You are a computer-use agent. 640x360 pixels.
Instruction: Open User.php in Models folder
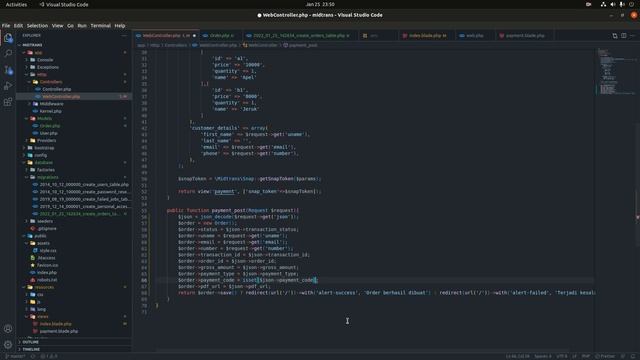[x=49, y=133]
